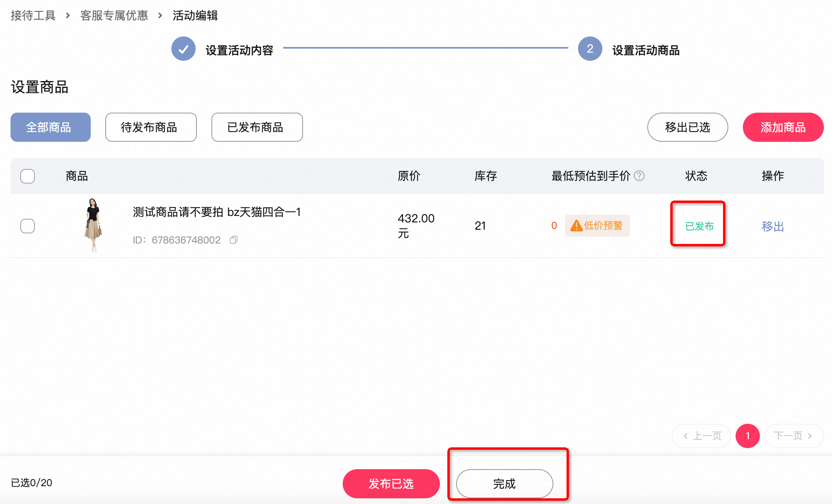
Task: Click the step 2 circle icon
Action: click(x=590, y=49)
